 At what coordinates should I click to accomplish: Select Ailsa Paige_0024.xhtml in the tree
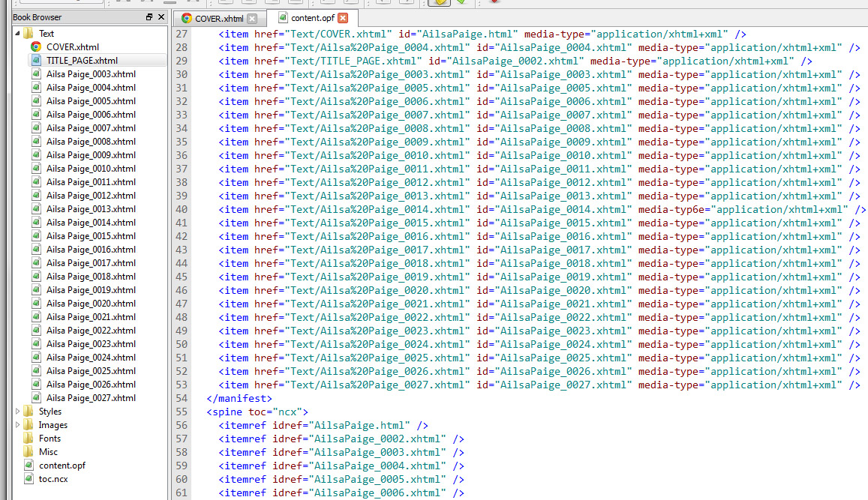coord(91,358)
